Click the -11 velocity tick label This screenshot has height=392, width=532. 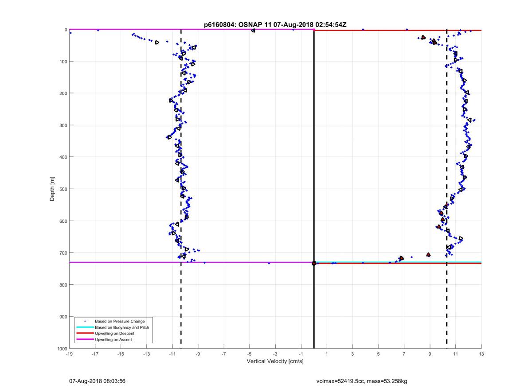tap(172, 354)
